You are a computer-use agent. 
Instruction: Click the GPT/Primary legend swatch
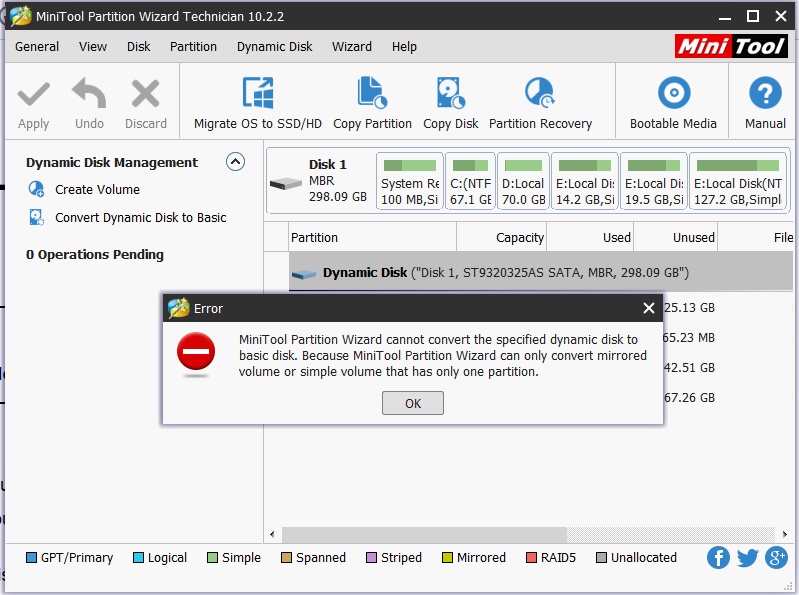tap(31, 558)
